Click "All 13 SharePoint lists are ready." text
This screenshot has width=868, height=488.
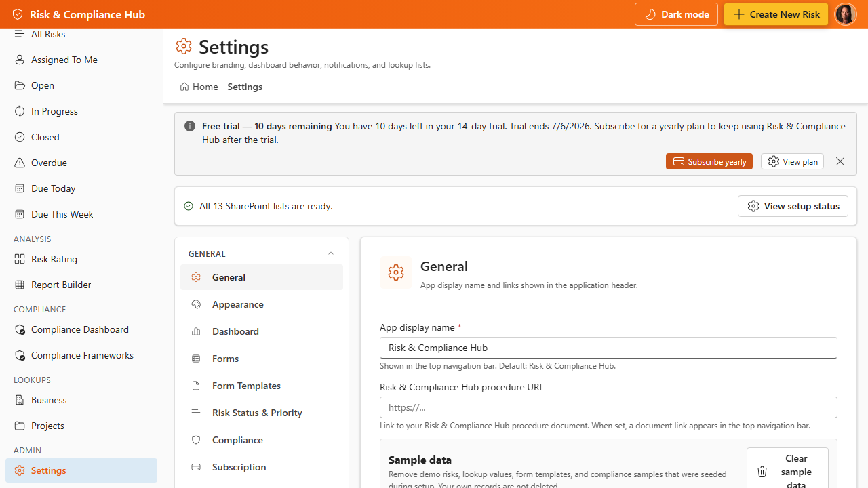point(266,206)
